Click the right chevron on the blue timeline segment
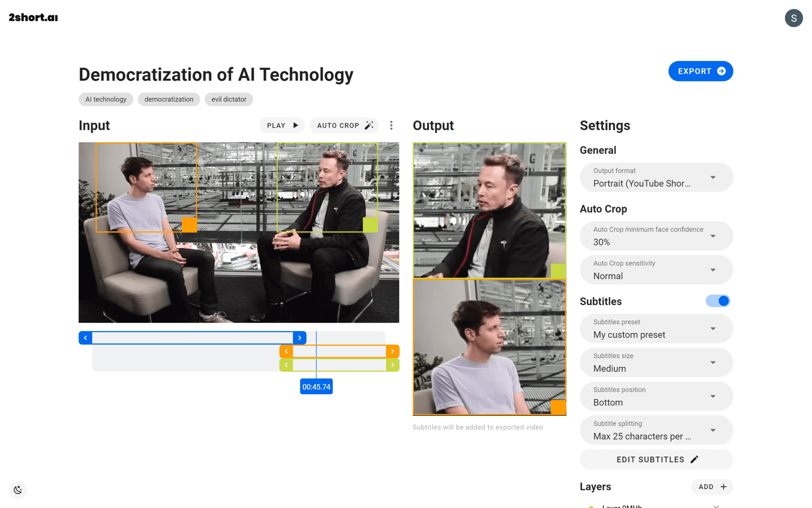 300,337
